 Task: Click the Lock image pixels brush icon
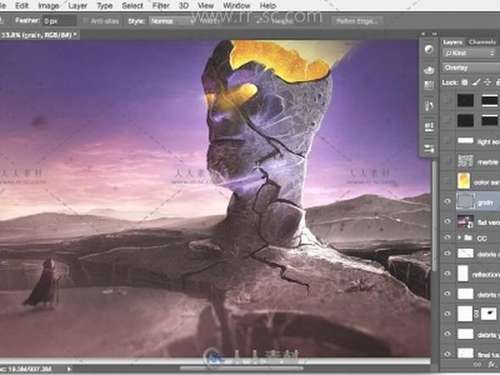(476, 82)
